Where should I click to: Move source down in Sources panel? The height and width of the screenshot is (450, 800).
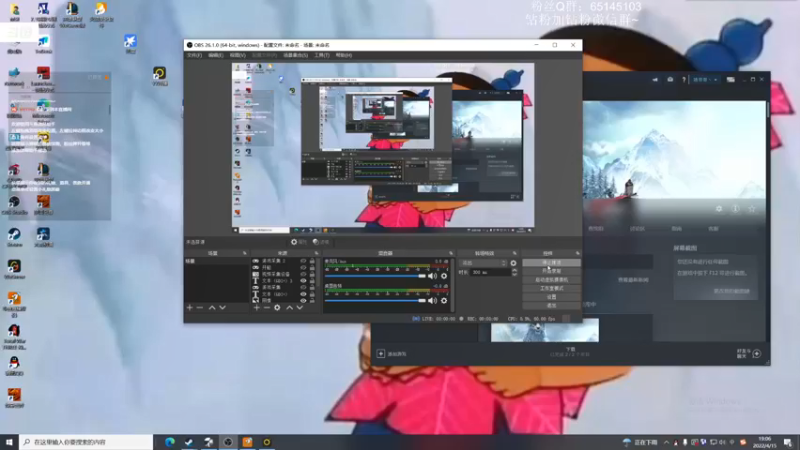(300, 308)
